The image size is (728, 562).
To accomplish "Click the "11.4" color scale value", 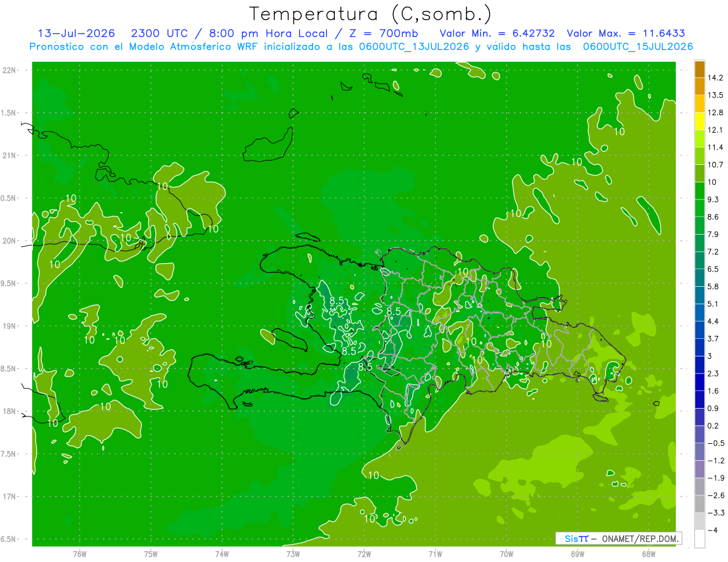I will tap(715, 147).
